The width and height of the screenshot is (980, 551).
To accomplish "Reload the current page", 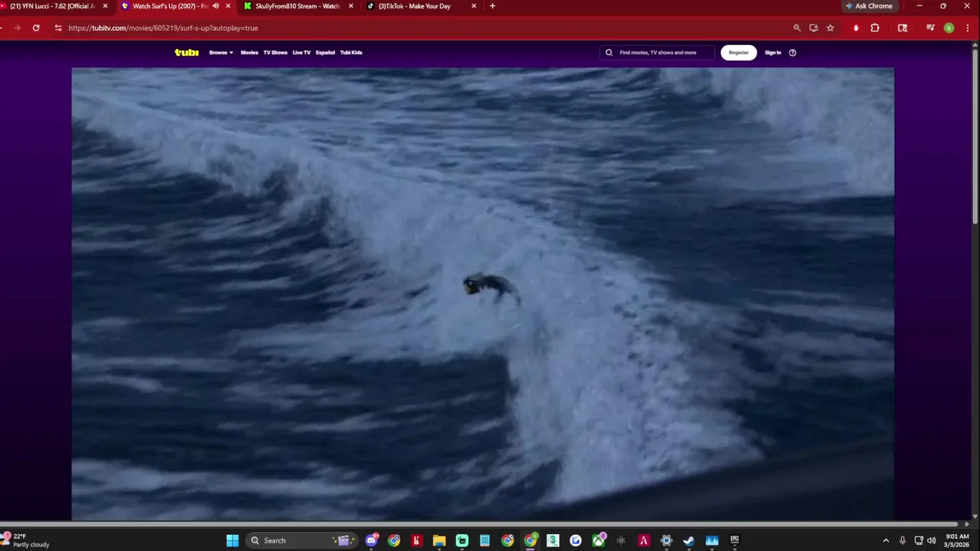I will [x=36, y=28].
